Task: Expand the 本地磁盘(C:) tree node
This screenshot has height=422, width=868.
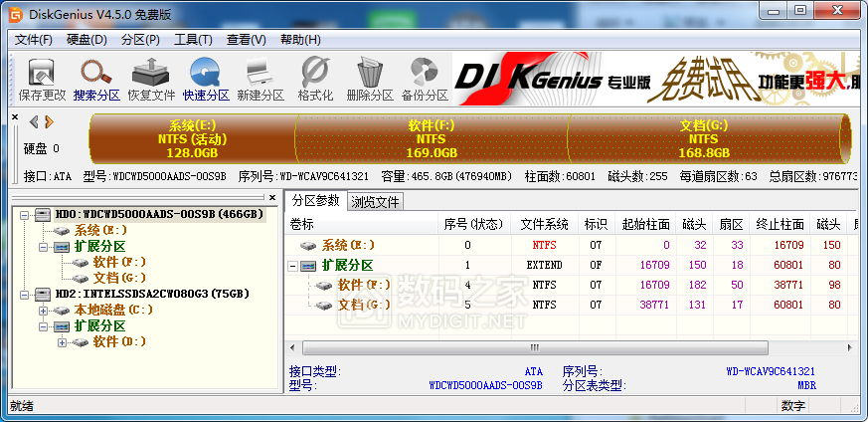Action: 43,311
